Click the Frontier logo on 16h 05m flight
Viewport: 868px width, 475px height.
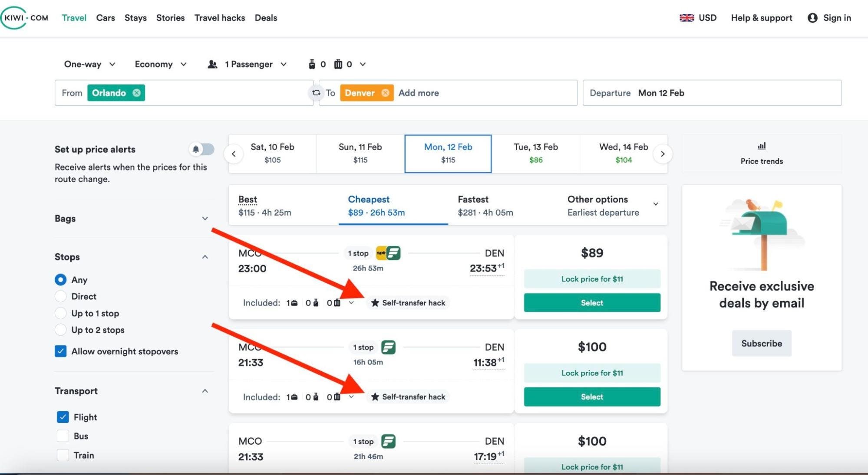(x=388, y=347)
